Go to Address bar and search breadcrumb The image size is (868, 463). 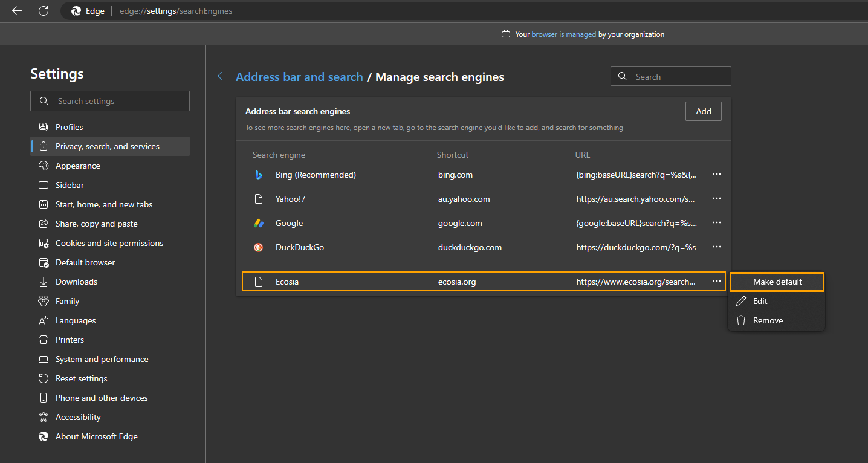[299, 77]
